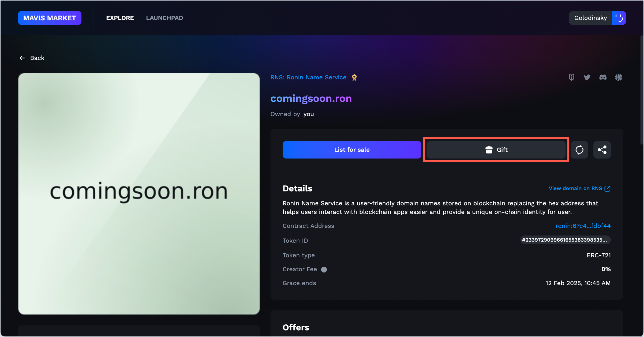
Task: Click the back arrow icon
Action: click(22, 58)
